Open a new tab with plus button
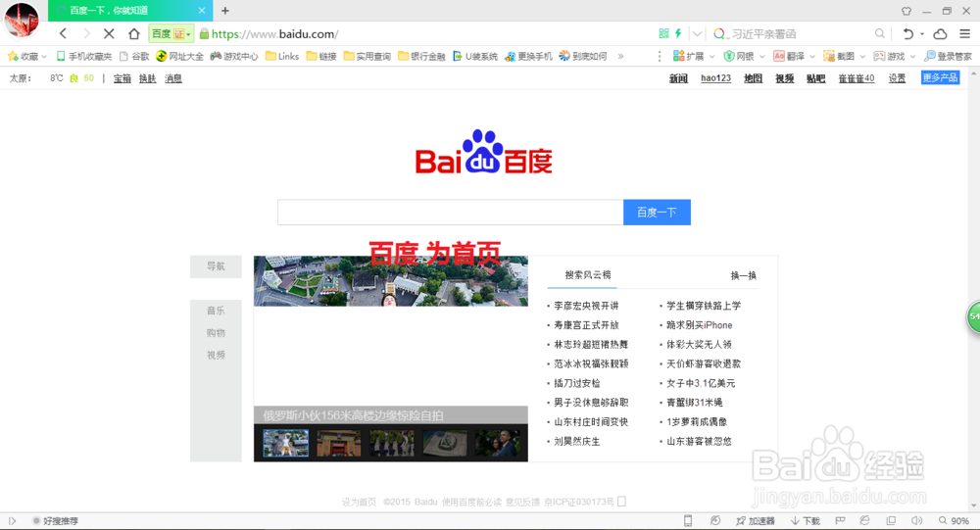This screenshot has height=530, width=980. pos(225,11)
